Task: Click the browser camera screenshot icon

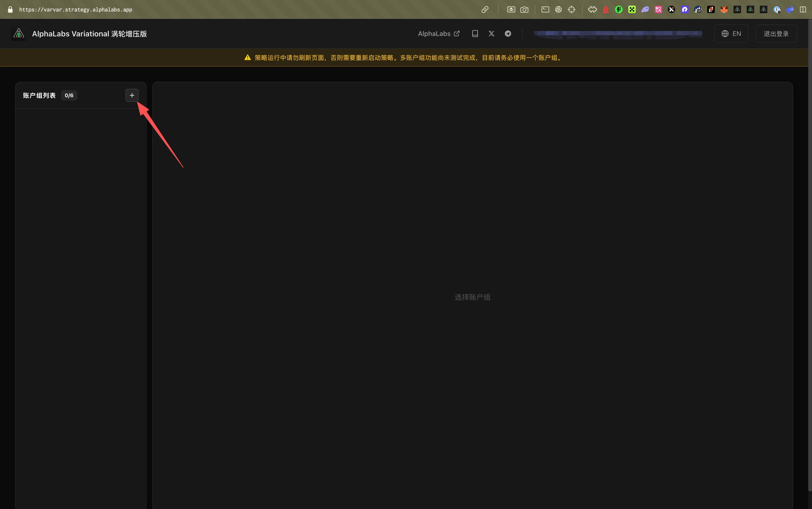Action: tap(524, 9)
